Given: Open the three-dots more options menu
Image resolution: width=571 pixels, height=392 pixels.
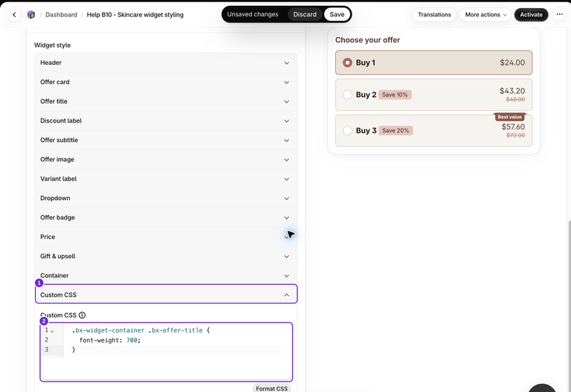Looking at the screenshot, I should (560, 15).
